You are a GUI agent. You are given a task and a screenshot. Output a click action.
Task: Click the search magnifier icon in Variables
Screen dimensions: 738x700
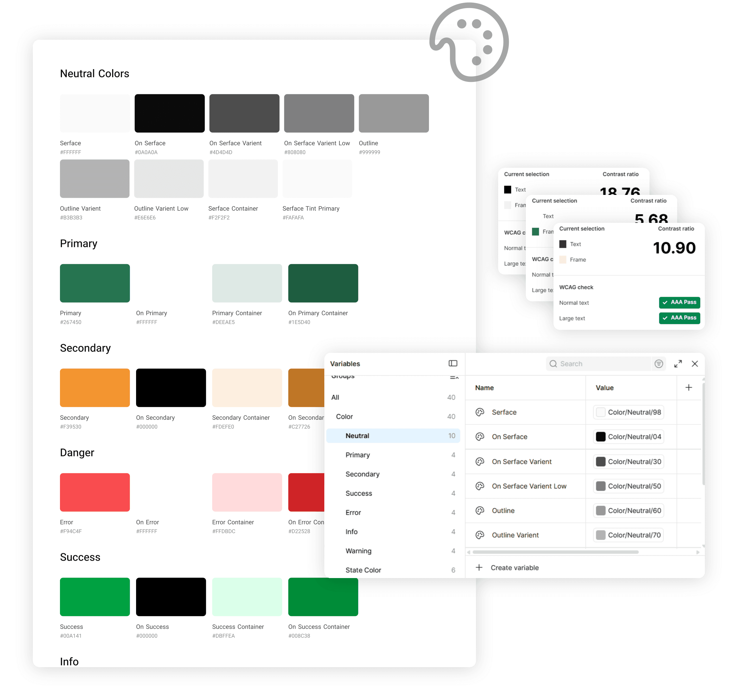[553, 364]
